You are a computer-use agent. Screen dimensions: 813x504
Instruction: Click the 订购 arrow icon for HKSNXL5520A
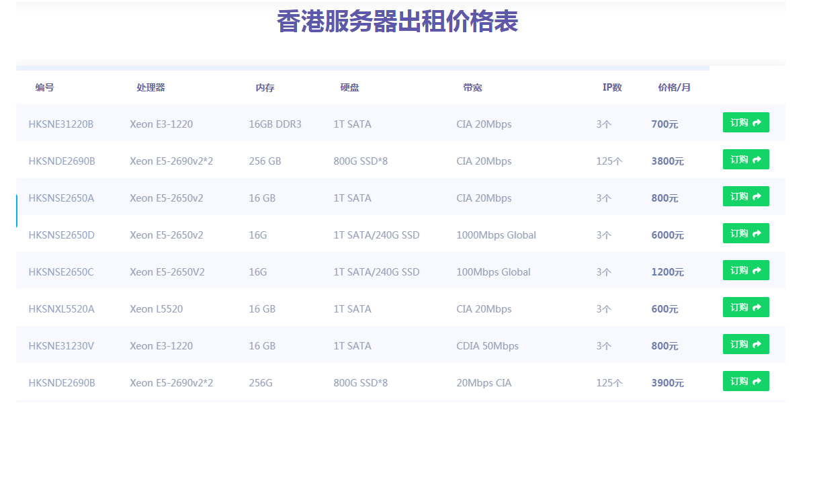point(757,307)
